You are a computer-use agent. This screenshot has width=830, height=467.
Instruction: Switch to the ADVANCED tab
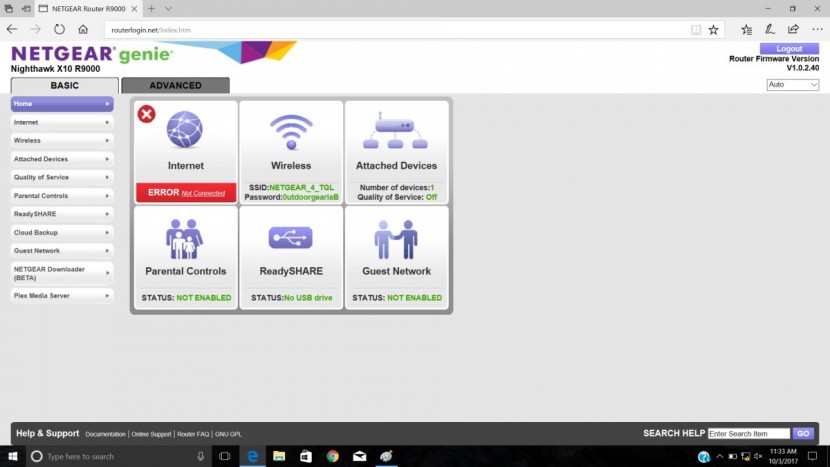175,85
